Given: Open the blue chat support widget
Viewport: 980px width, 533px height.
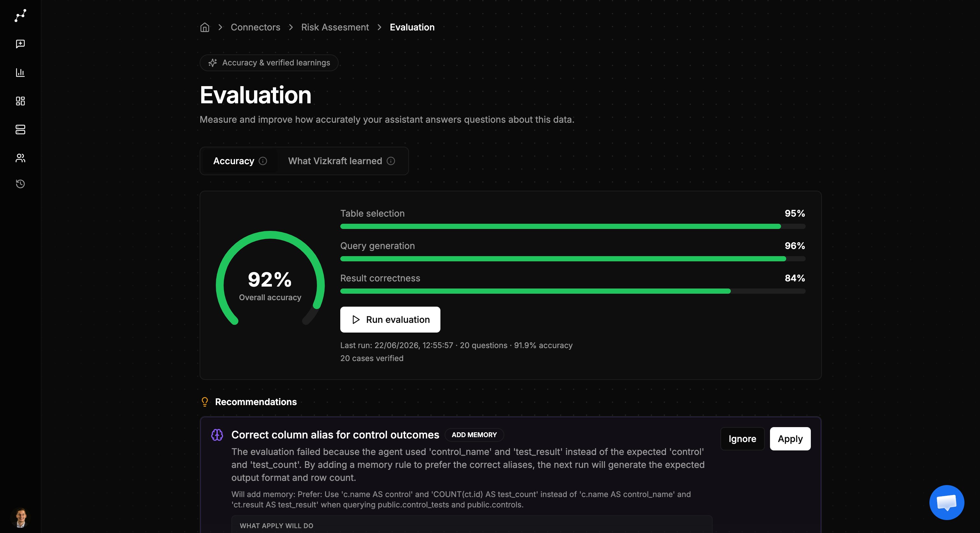Looking at the screenshot, I should click(947, 502).
